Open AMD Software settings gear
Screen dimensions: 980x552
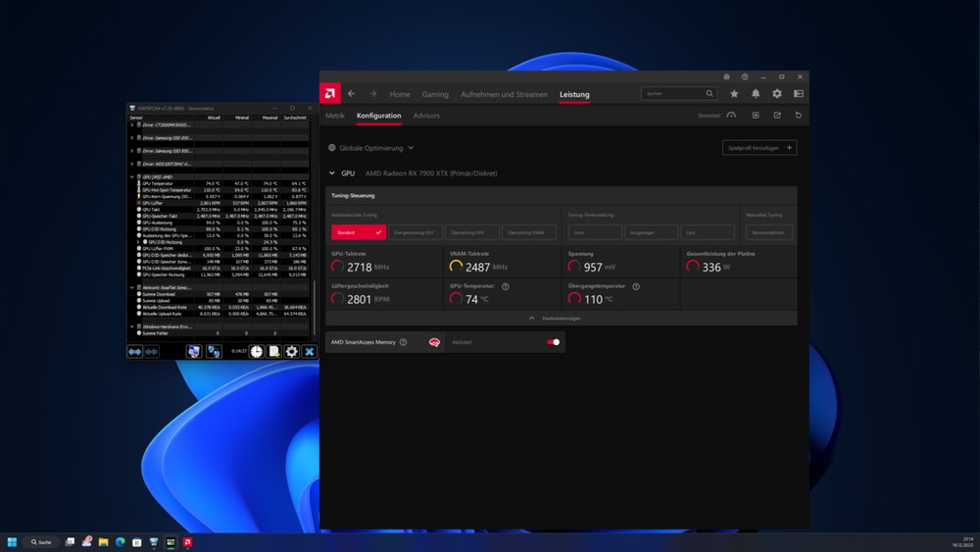point(777,94)
